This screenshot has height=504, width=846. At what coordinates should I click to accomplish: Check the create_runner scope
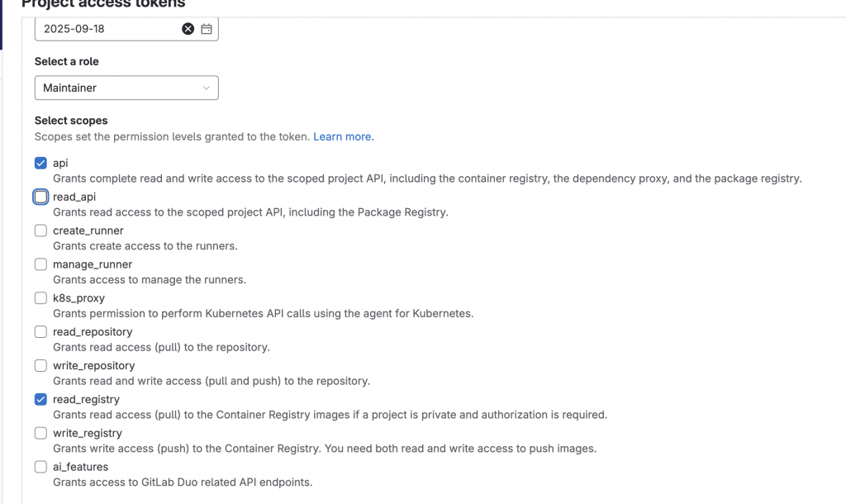click(40, 231)
